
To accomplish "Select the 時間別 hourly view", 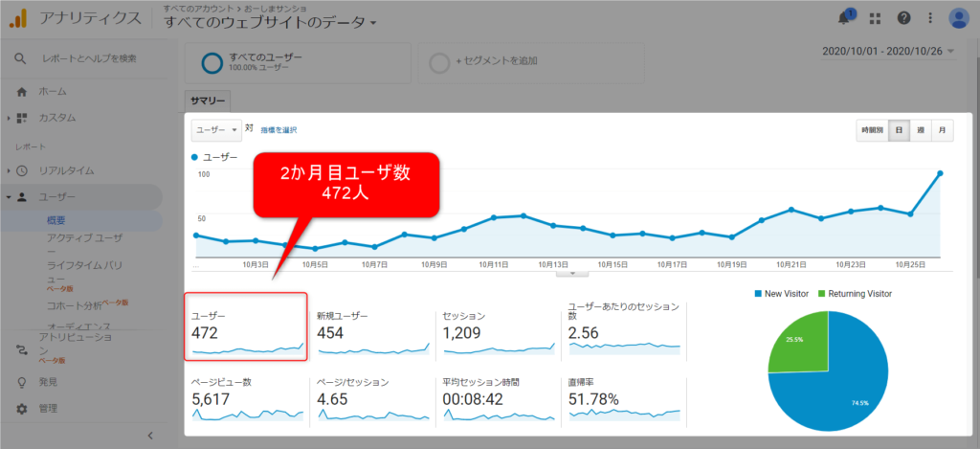I will coord(872,130).
